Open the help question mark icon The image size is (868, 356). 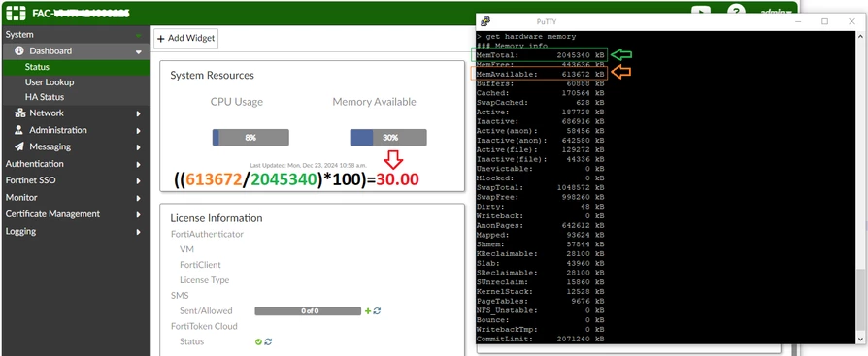click(x=736, y=12)
